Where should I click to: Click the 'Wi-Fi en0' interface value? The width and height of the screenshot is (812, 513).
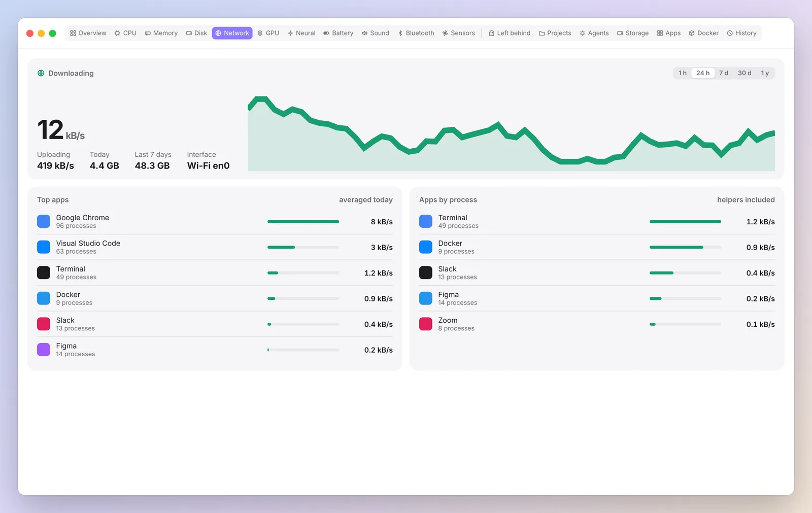[x=208, y=166]
